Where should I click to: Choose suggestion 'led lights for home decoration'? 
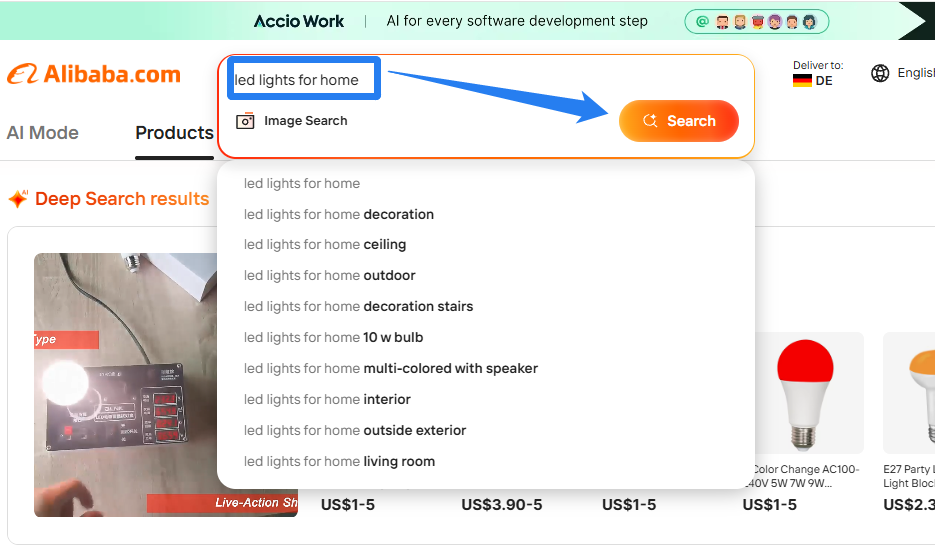coord(339,215)
